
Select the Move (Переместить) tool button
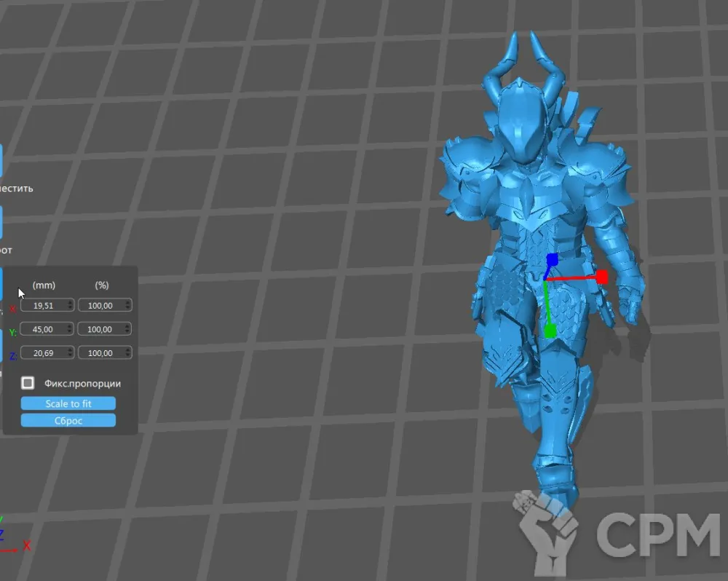pyautogui.click(x=1, y=160)
